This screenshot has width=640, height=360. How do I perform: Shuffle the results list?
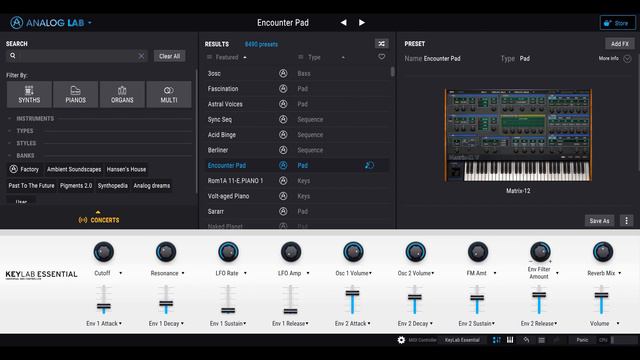[382, 44]
